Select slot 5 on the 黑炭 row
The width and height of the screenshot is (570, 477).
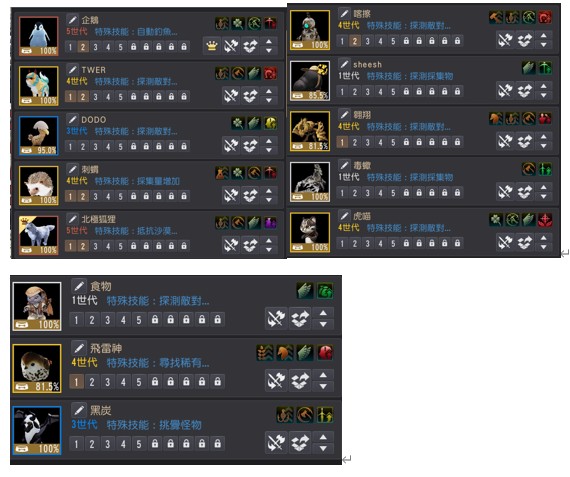tap(139, 444)
